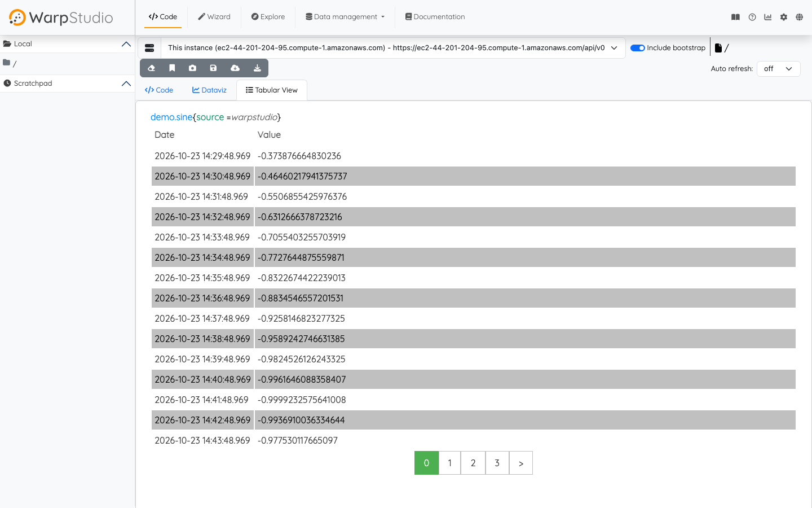This screenshot has height=508, width=812.
Task: Click the Value column header
Action: (x=269, y=135)
